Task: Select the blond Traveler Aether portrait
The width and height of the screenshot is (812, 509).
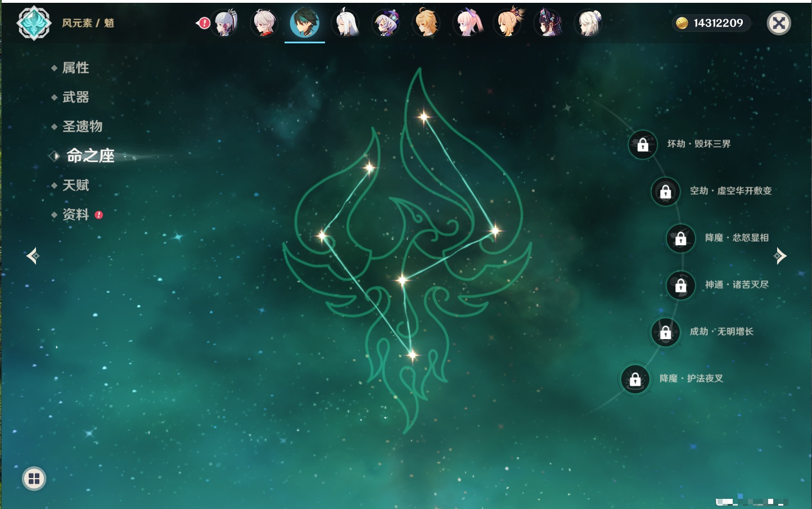Action: (427, 23)
